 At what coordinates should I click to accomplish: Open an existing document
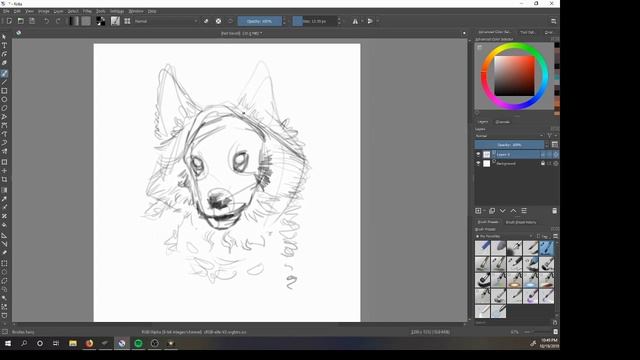pos(20,21)
